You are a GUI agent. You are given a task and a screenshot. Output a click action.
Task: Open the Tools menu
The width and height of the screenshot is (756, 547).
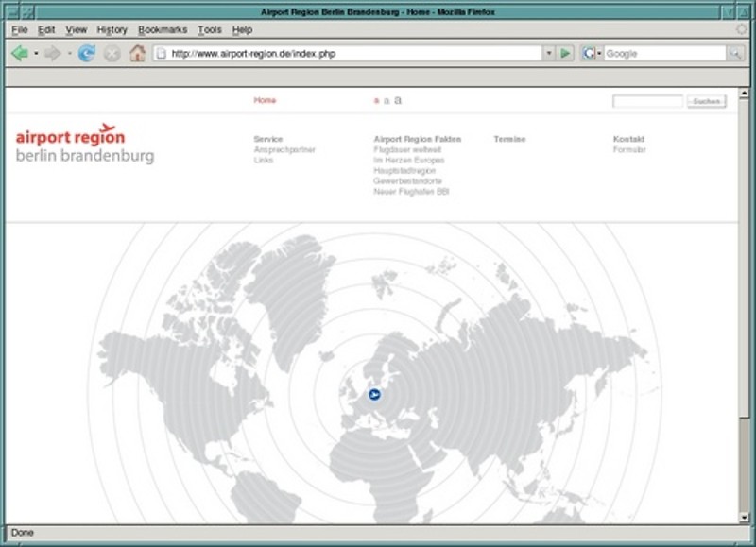(x=210, y=30)
